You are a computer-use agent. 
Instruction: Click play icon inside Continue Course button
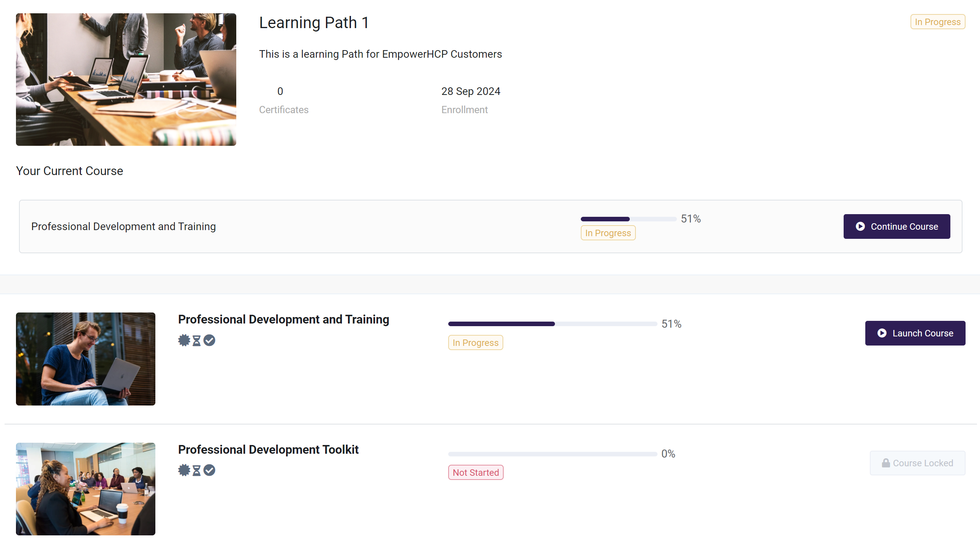coord(860,227)
